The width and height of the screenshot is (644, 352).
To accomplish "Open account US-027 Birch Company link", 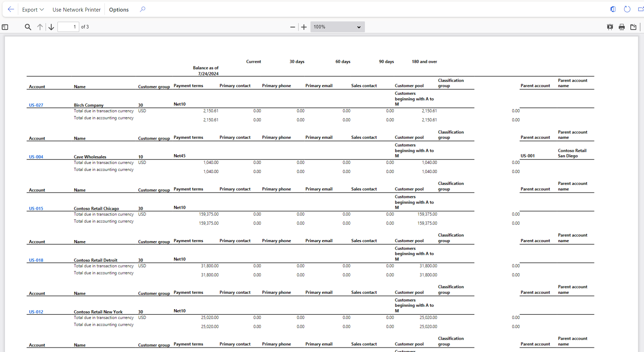I will [36, 105].
